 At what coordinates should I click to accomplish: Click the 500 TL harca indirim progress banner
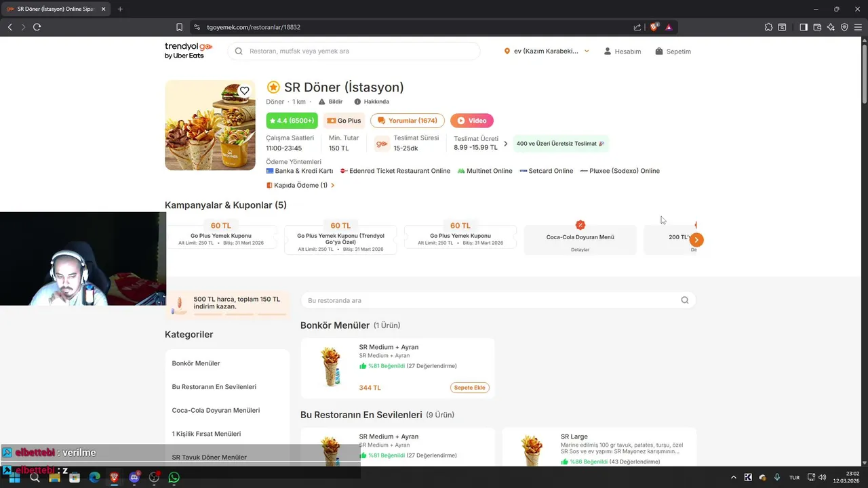(228, 305)
